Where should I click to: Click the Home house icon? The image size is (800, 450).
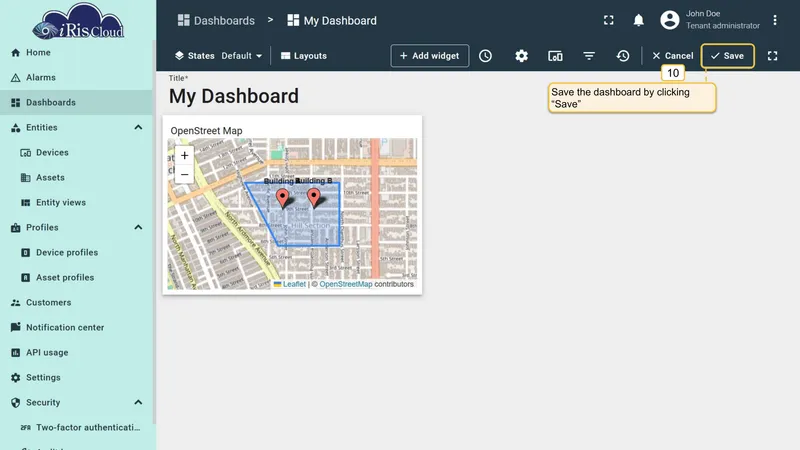click(x=15, y=53)
